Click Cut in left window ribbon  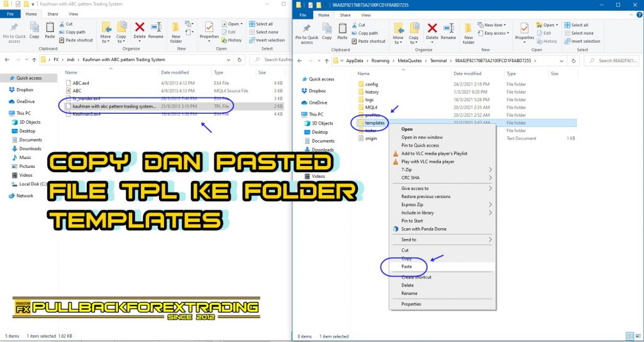pos(65,25)
